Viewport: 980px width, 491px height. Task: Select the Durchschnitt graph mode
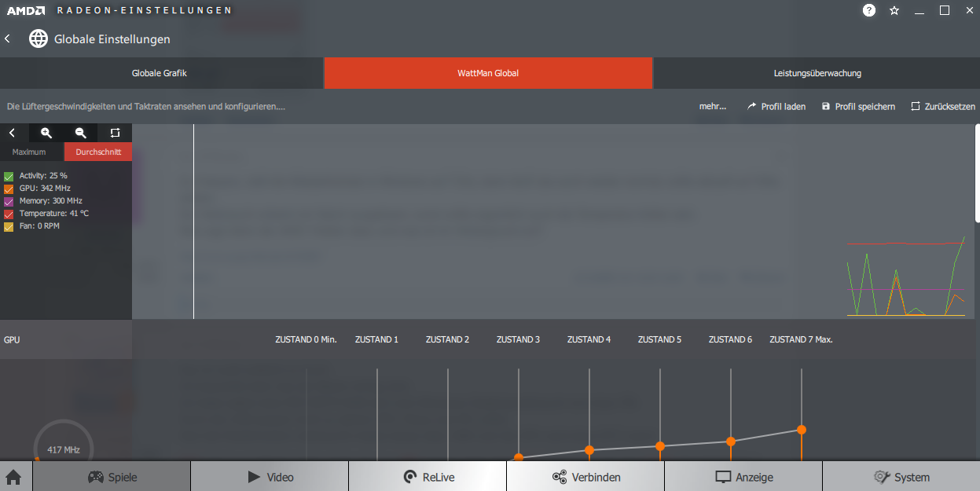(x=98, y=152)
